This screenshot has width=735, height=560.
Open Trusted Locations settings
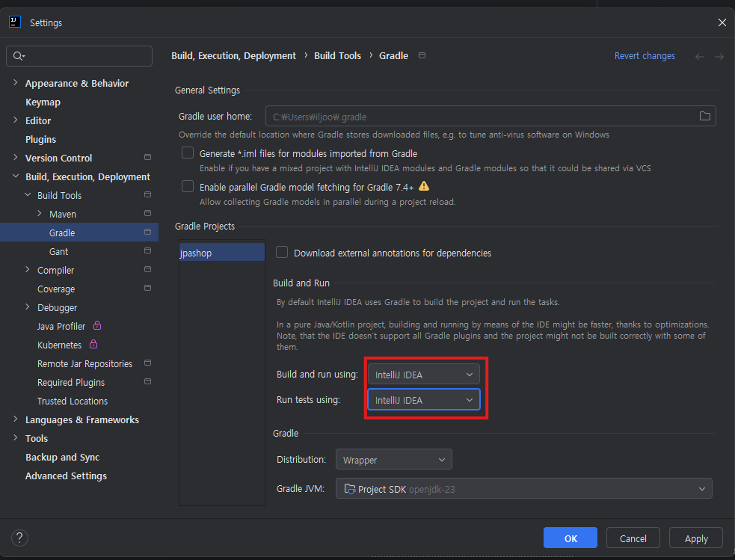(73, 401)
